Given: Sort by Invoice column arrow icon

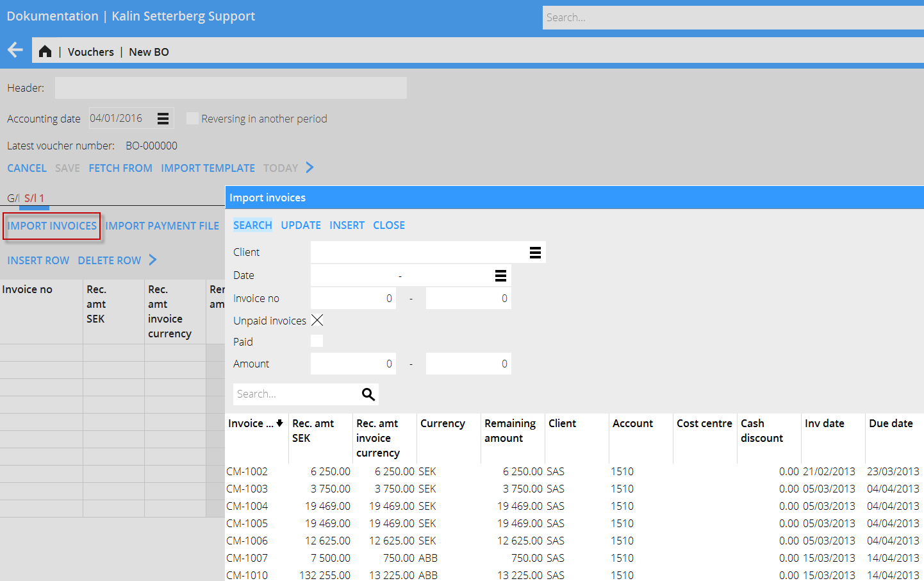Looking at the screenshot, I should [x=279, y=423].
